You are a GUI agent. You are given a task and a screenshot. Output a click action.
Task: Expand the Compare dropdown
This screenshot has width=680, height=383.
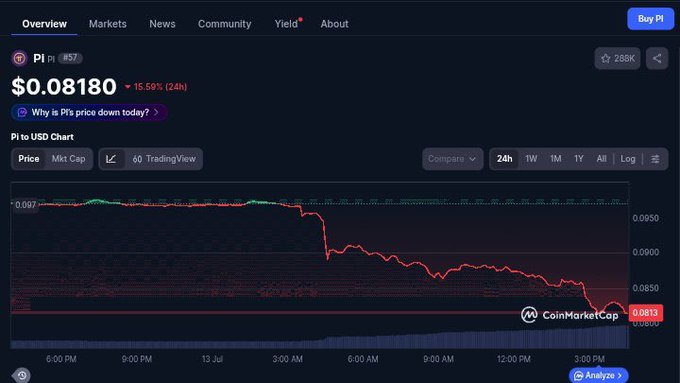[x=452, y=159]
